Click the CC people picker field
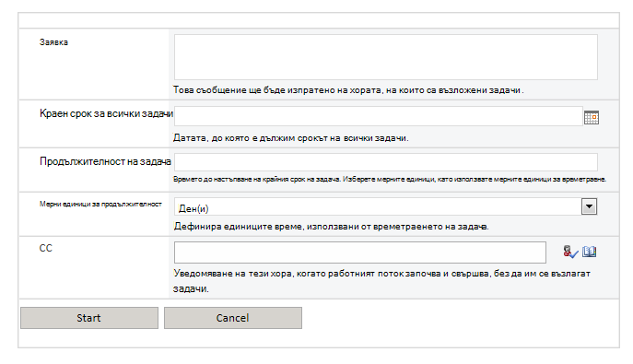This screenshot has width=633, height=364. [359, 252]
